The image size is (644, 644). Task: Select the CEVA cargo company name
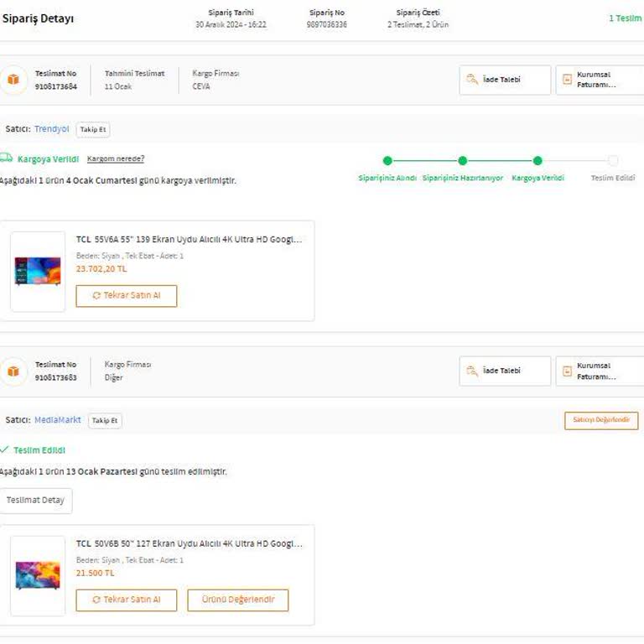point(201,86)
